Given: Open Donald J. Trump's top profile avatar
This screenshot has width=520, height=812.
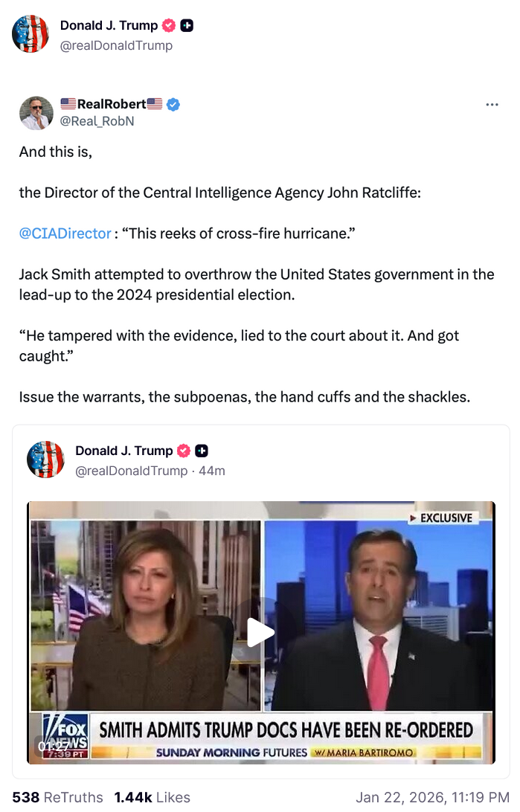Looking at the screenshot, I should (x=31, y=33).
